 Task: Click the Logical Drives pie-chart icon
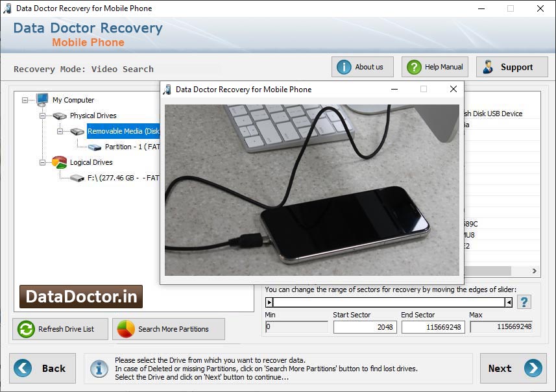pyautogui.click(x=58, y=162)
